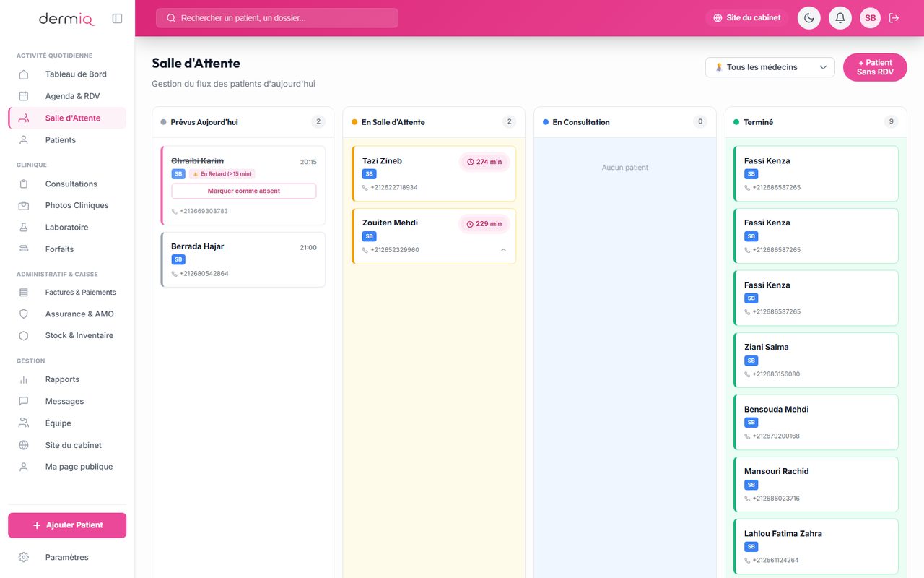Switch to dark mode with the moon icon
This screenshot has height=578, width=924.
click(x=808, y=18)
